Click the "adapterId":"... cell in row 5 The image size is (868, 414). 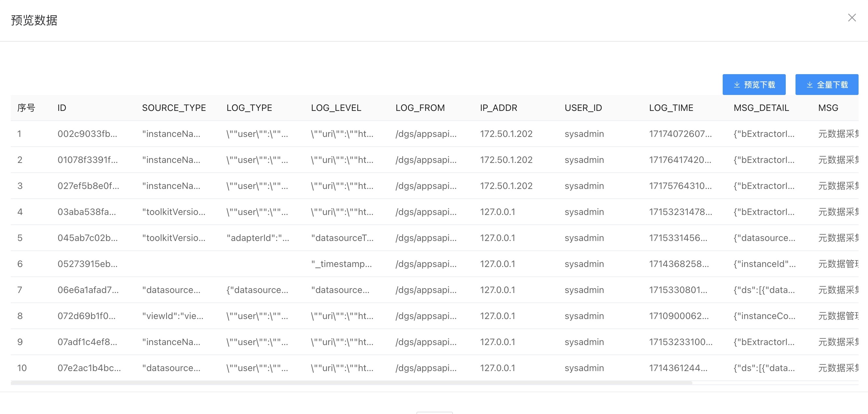[x=258, y=238]
